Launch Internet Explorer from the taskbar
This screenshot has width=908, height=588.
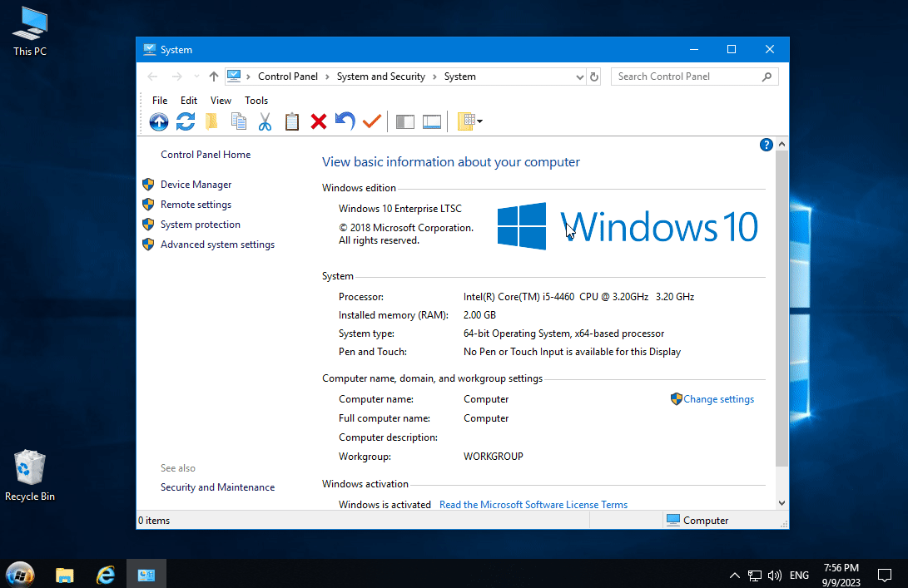106,575
